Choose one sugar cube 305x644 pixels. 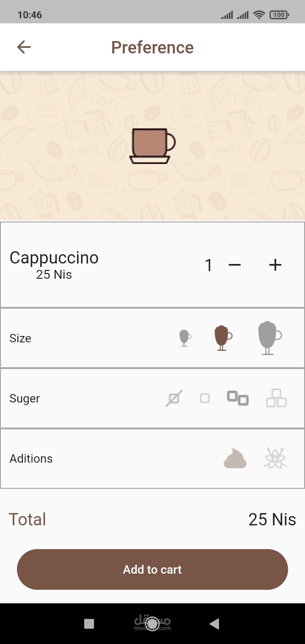coord(205,398)
